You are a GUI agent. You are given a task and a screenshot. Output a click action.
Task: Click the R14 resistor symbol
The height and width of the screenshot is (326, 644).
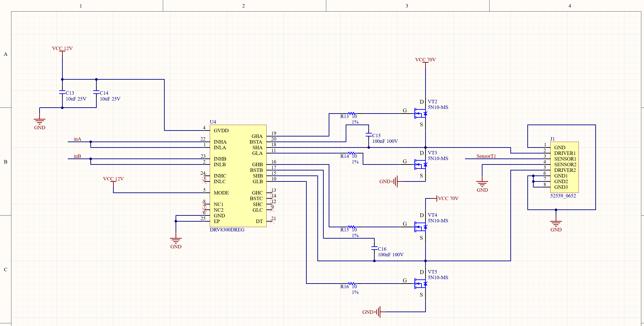pos(352,153)
